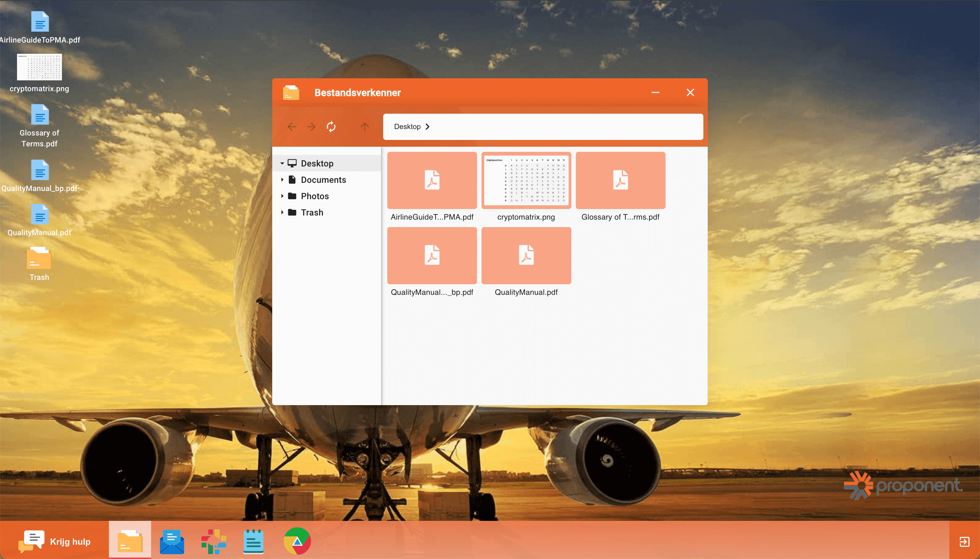980x559 pixels.
Task: Click the back arrow in the file explorer
Action: 292,127
